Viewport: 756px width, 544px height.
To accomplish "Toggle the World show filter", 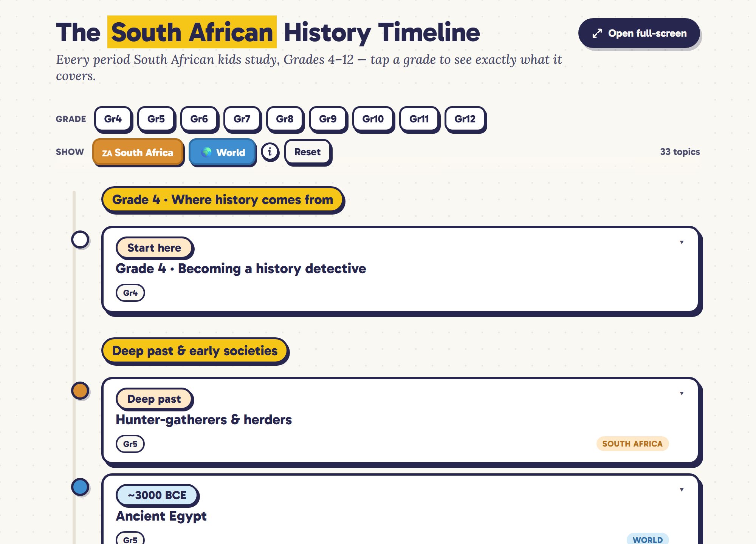I will click(222, 152).
